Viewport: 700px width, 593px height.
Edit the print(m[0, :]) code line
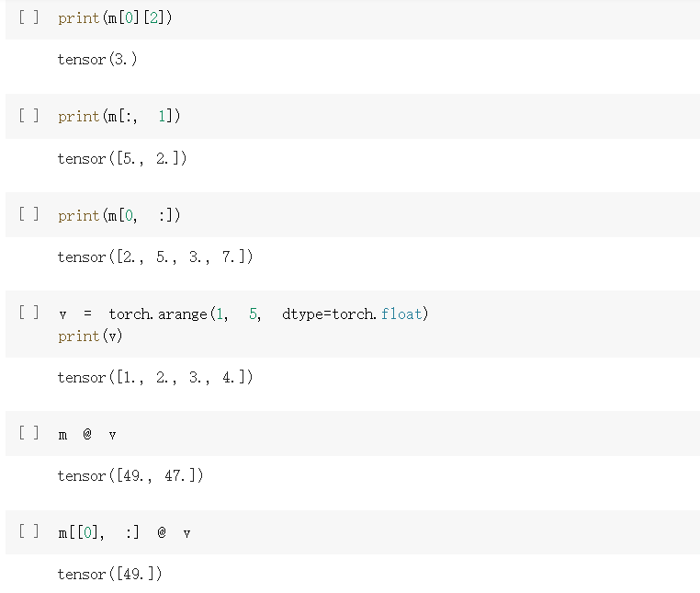pos(119,215)
